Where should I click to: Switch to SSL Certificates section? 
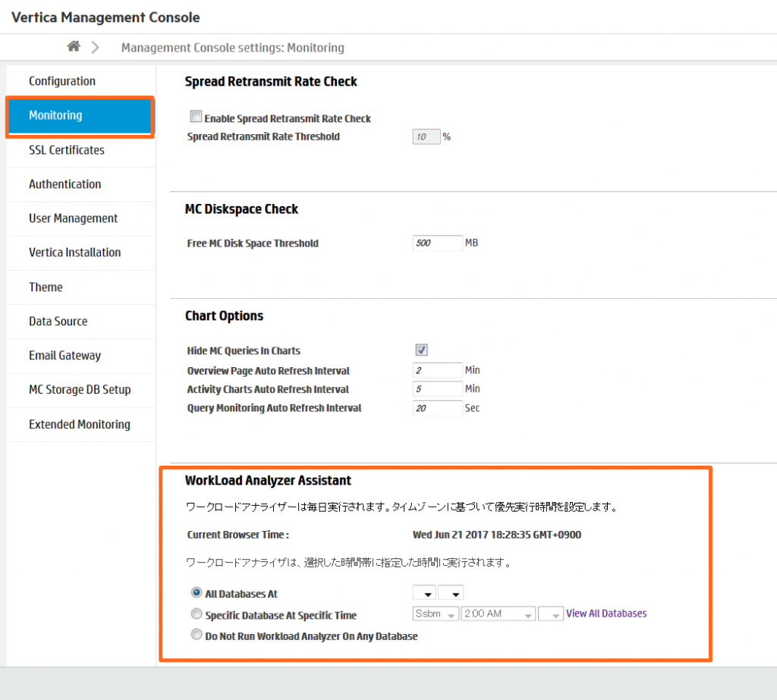point(67,150)
